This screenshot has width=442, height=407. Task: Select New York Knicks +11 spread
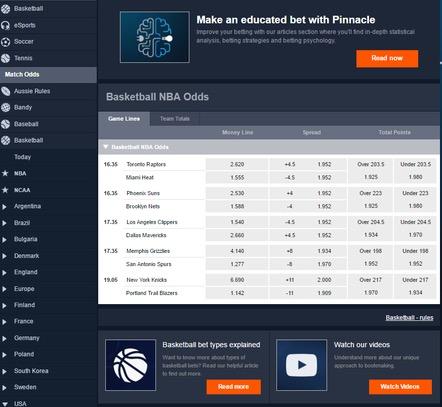point(308,280)
